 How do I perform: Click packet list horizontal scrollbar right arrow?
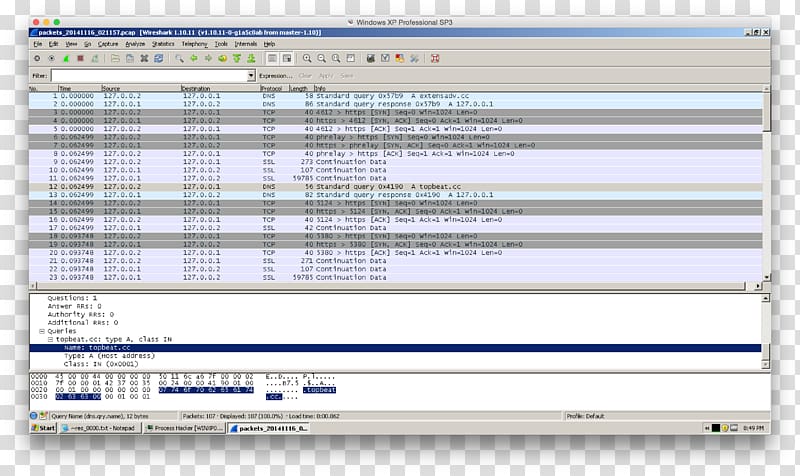758,286
